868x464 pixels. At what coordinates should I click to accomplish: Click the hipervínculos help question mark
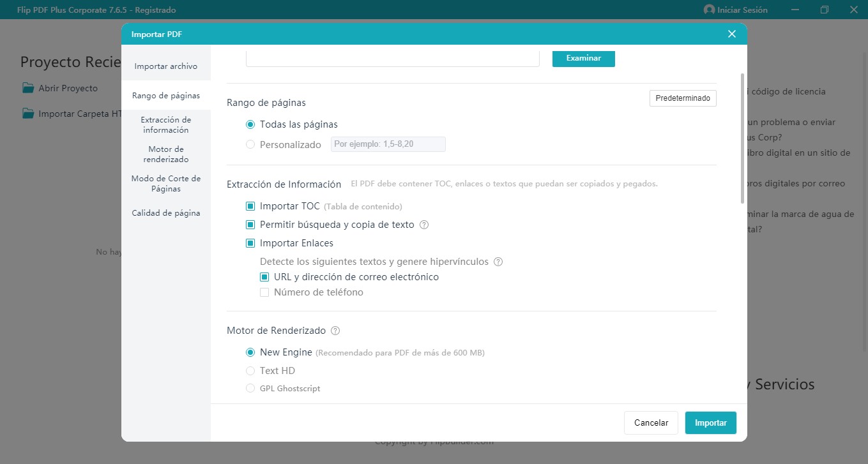498,262
